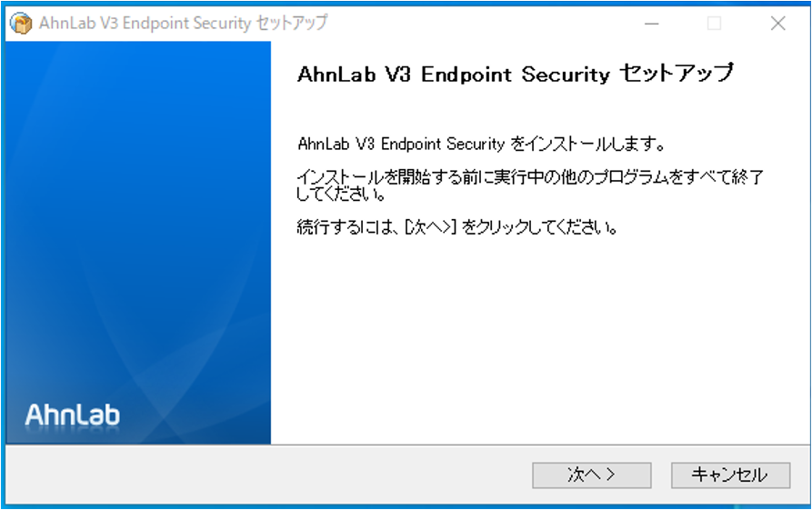Minimize the setup window

coord(651,24)
